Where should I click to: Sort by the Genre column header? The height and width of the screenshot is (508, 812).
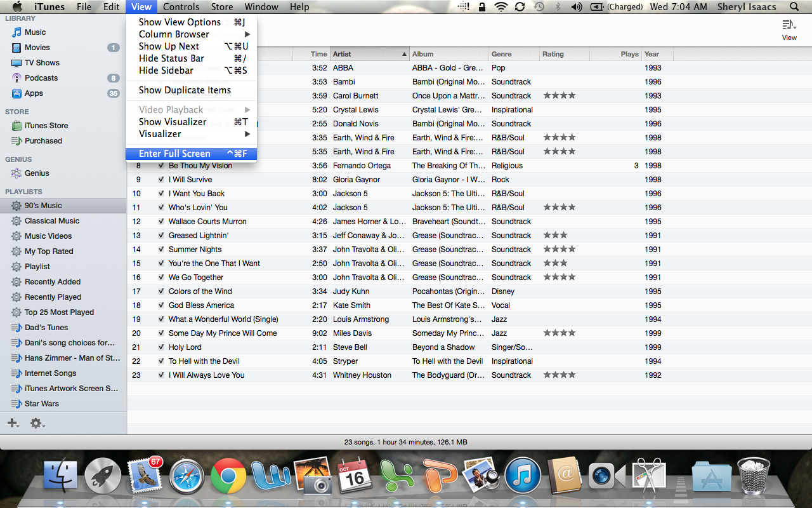point(514,55)
